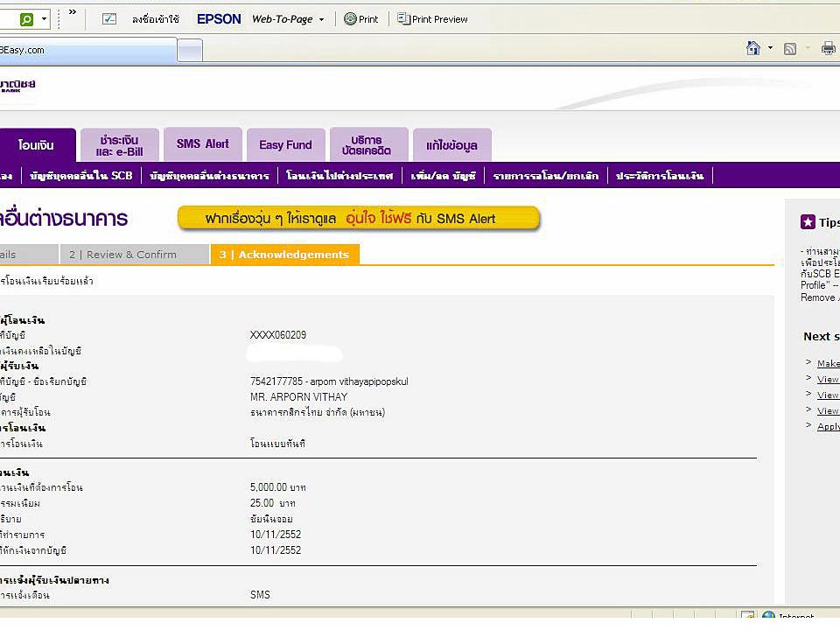Expand the Home button dropdown arrow
Image resolution: width=840 pixels, height=630 pixels.
770,49
